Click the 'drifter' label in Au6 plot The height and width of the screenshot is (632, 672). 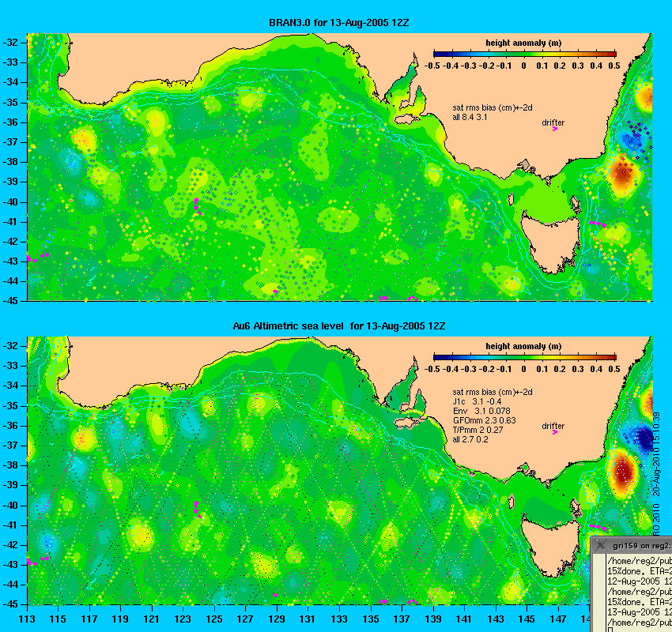click(x=553, y=426)
